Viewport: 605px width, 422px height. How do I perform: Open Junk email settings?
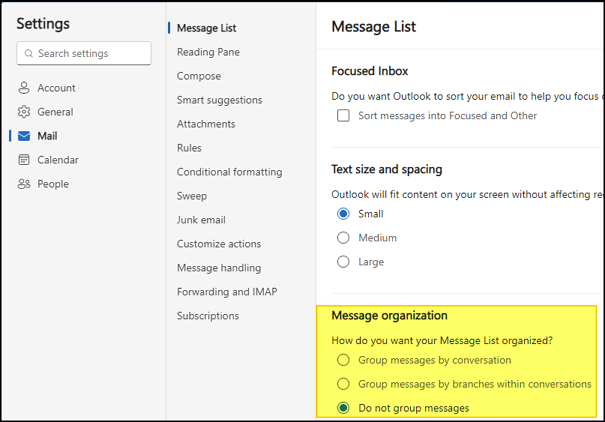pyautogui.click(x=201, y=220)
